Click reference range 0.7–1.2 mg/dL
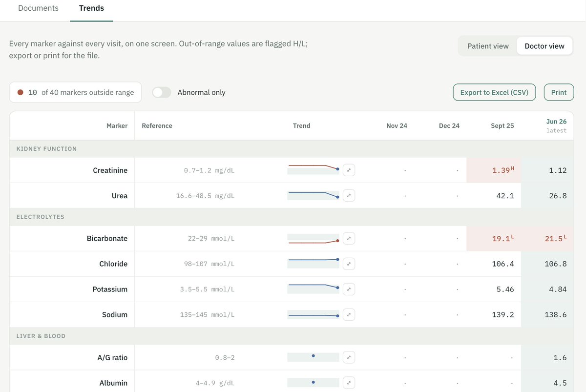 click(x=209, y=170)
